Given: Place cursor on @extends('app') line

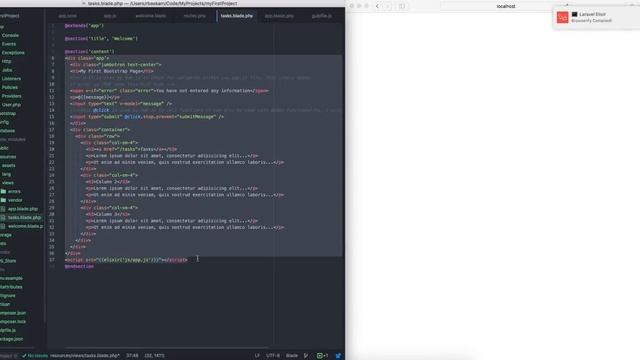Looking at the screenshot, I should tap(84, 26).
